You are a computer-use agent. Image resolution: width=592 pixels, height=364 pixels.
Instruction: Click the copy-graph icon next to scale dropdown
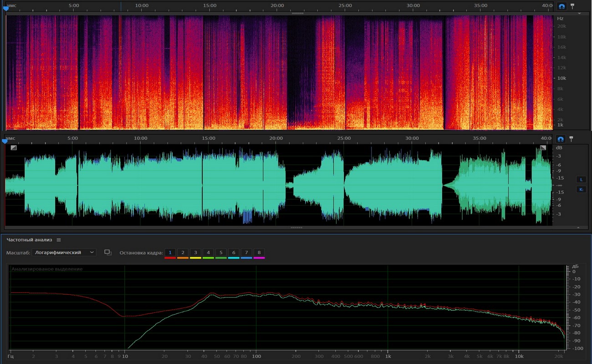coord(108,253)
